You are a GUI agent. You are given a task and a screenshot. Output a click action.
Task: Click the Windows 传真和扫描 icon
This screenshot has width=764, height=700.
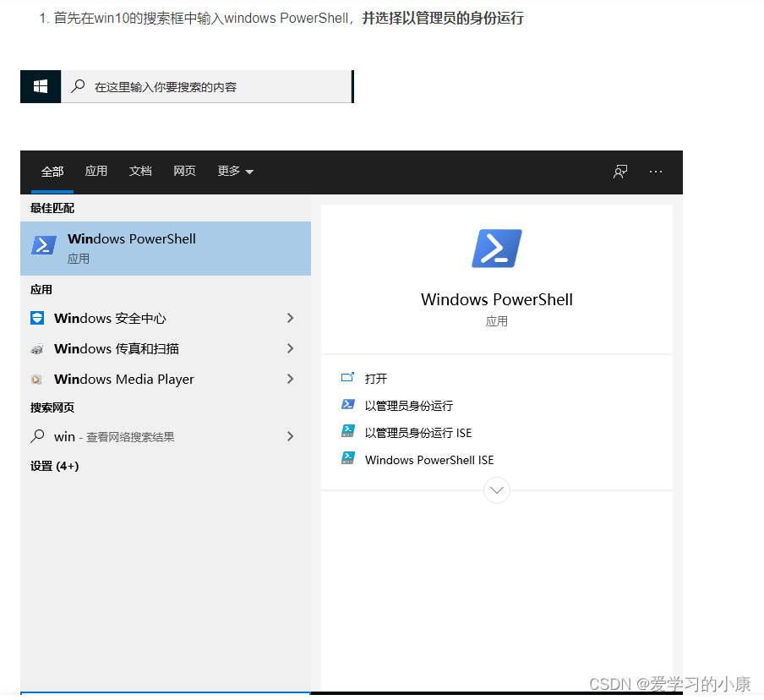pyautogui.click(x=37, y=349)
